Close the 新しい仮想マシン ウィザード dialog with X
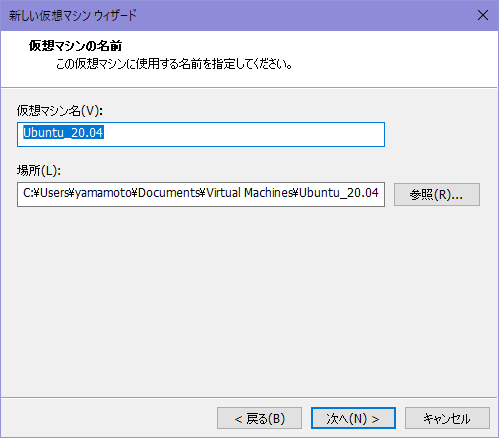499x438 pixels. (483, 15)
